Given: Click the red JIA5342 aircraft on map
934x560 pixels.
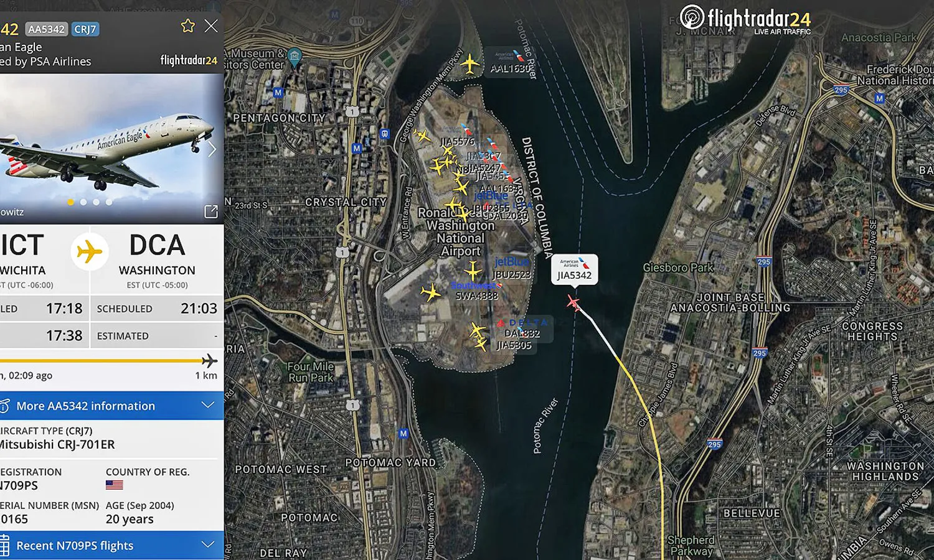Looking at the screenshot, I should click(573, 303).
